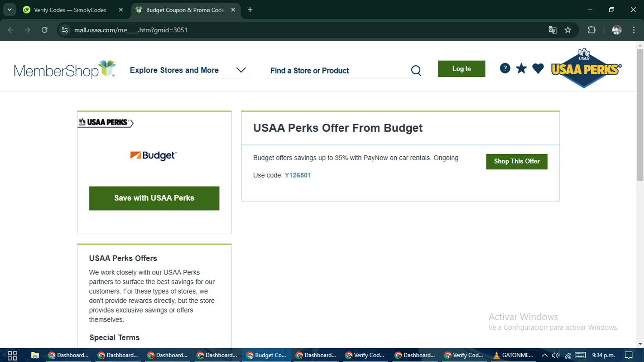Show hidden system tray icons
644x362 pixels.
tap(544, 355)
